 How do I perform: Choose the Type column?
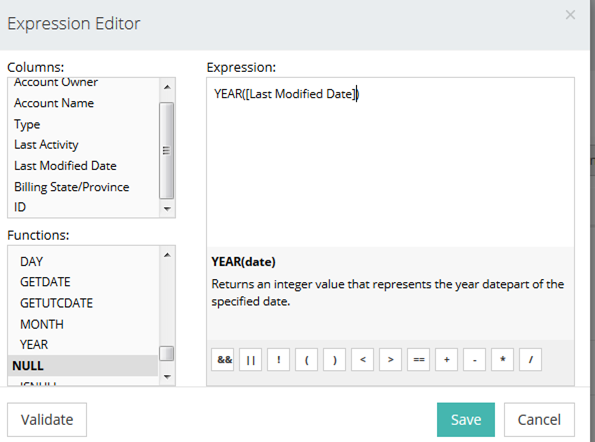tap(27, 124)
